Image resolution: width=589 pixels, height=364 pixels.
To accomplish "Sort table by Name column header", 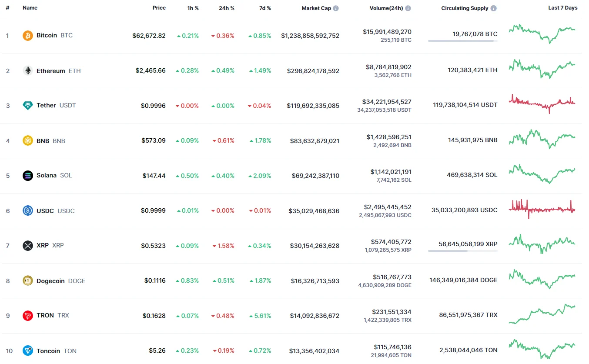I will pyautogui.click(x=30, y=8).
